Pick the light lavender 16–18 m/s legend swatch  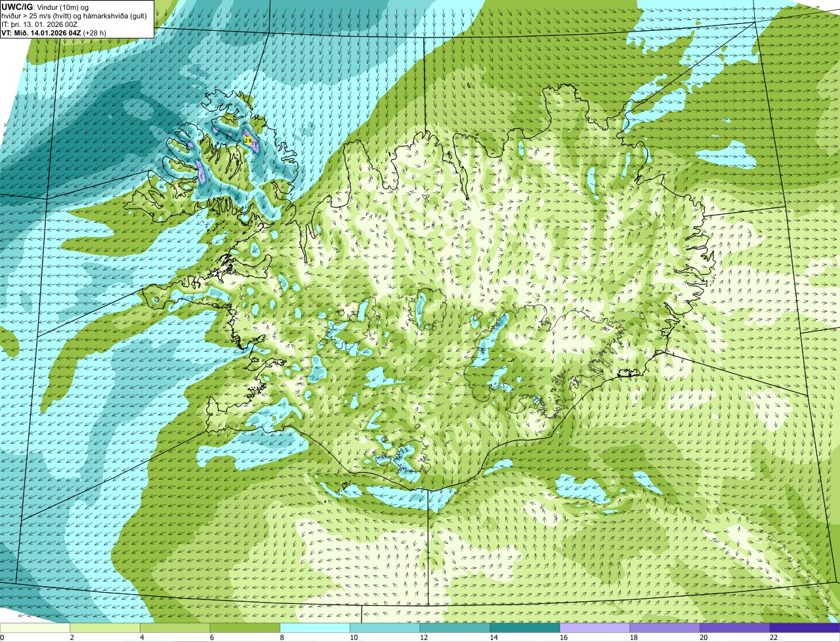[x=595, y=628]
